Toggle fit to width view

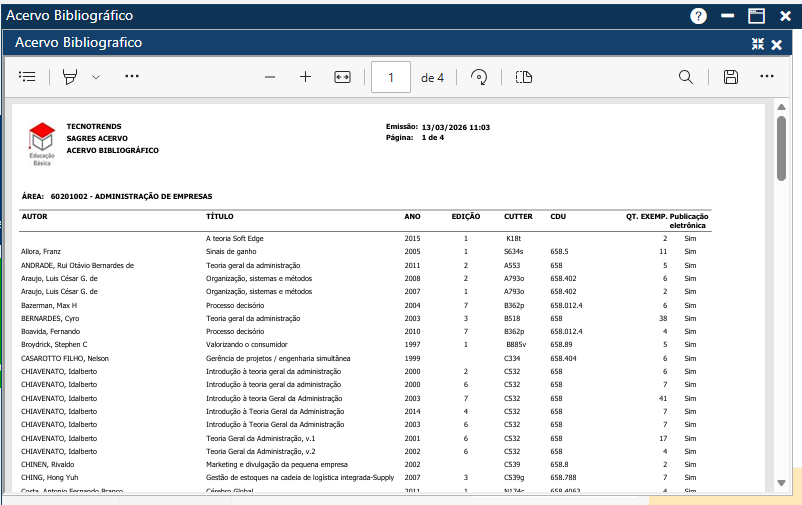343,77
